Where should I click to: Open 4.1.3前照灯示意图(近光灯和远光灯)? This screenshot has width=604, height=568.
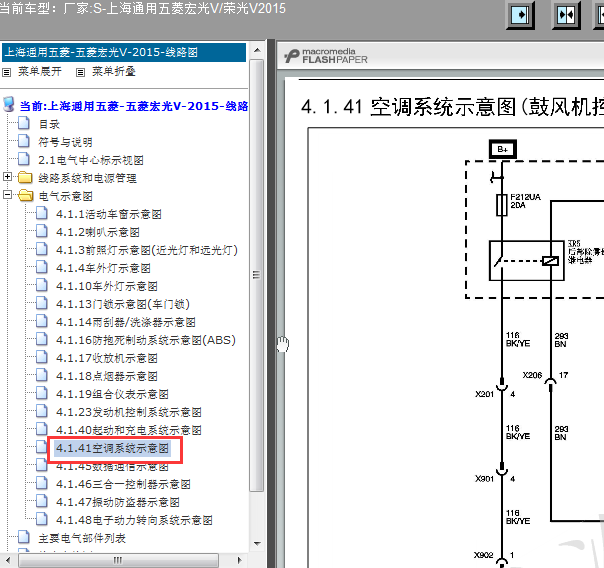tap(147, 250)
